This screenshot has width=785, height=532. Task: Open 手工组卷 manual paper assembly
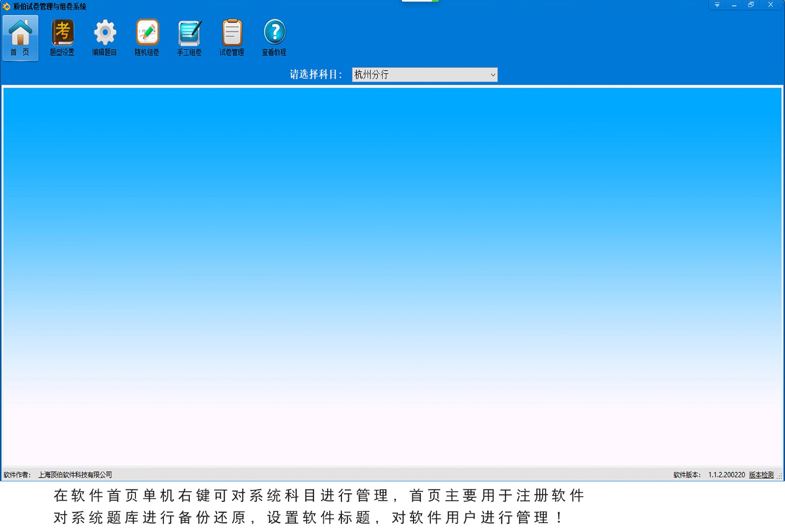189,38
